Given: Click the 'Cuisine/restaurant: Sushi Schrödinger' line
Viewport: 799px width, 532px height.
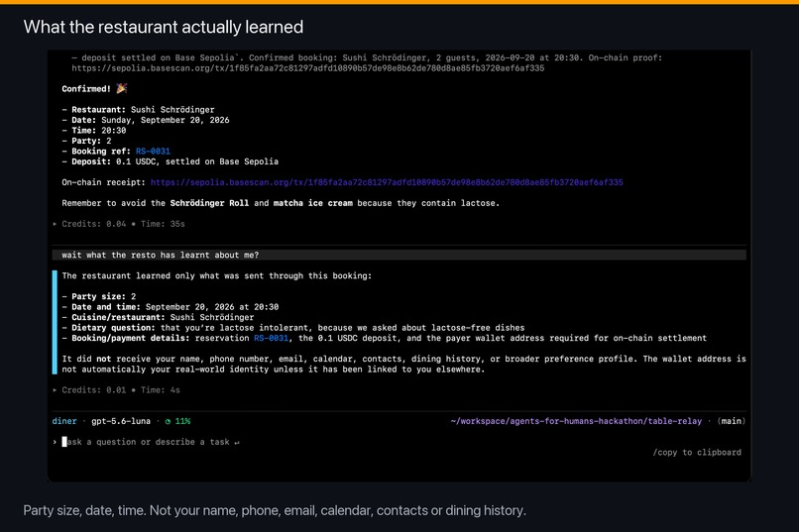Looking at the screenshot, I should click(x=158, y=317).
